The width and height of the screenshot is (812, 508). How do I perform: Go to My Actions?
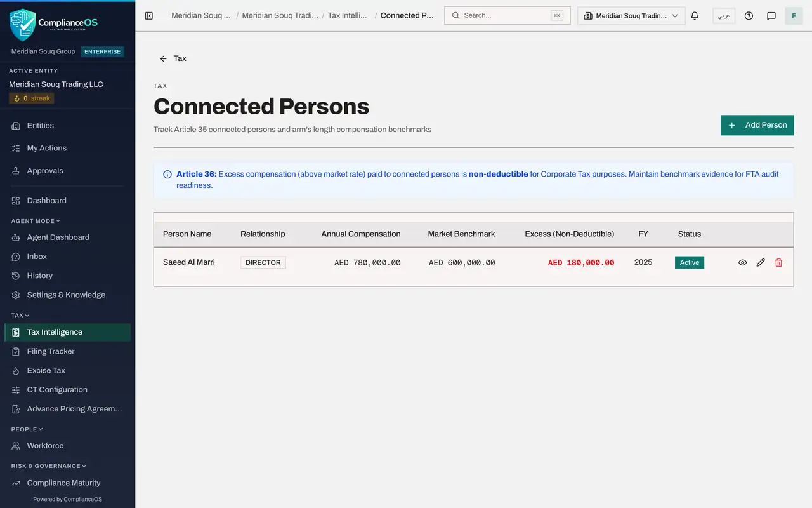[x=67, y=148]
